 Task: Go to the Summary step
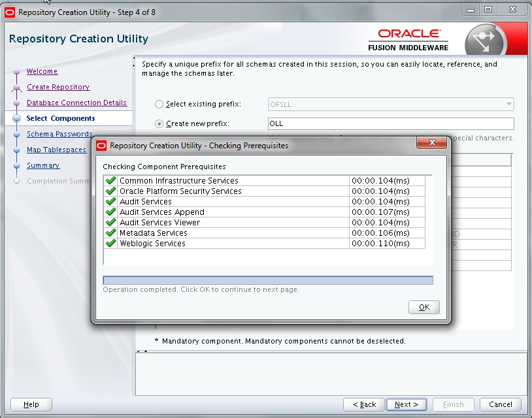coord(43,165)
